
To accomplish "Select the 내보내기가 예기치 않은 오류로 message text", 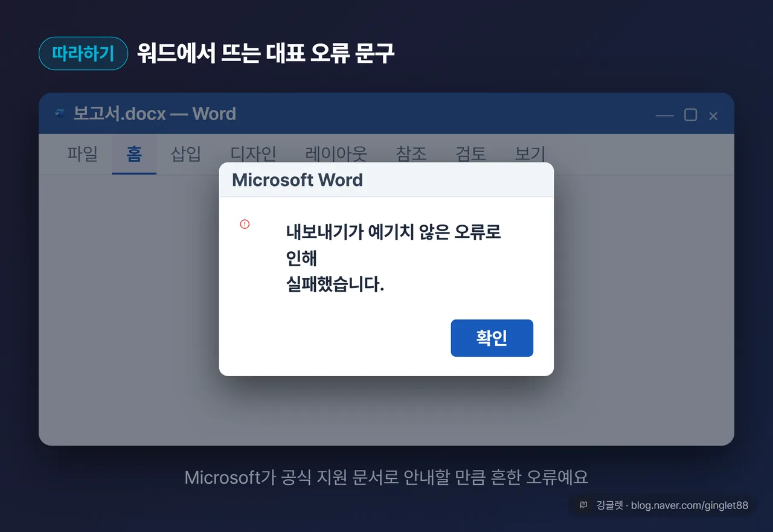I will pos(394,232).
